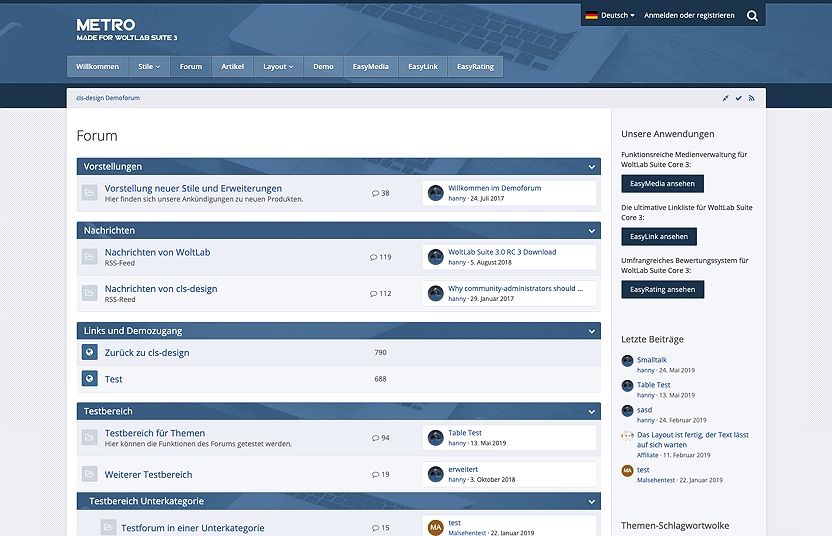Click globe icon beside Zurück zu cls-design
This screenshot has height=536, width=832.
(x=90, y=352)
